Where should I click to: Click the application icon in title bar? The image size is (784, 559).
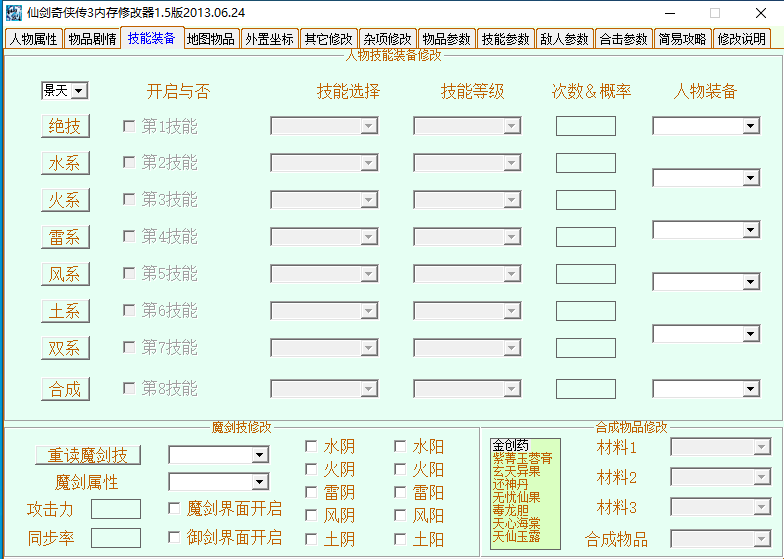14,12
